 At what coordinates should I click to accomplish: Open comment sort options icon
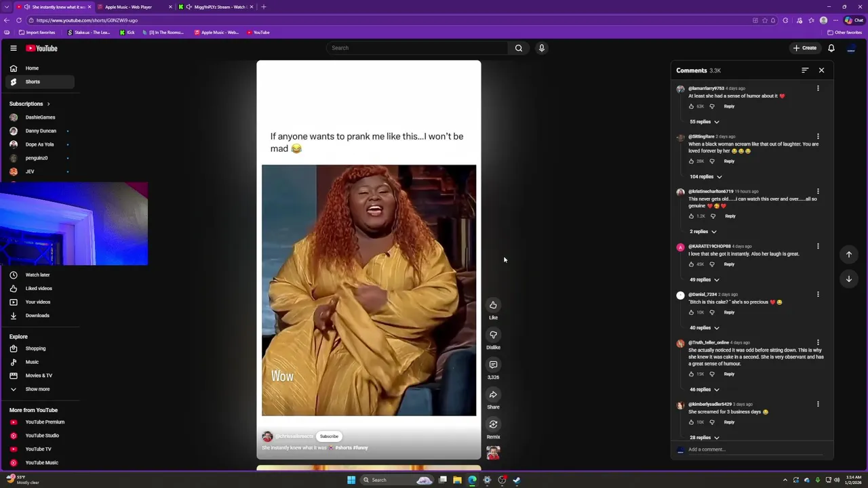coord(805,70)
